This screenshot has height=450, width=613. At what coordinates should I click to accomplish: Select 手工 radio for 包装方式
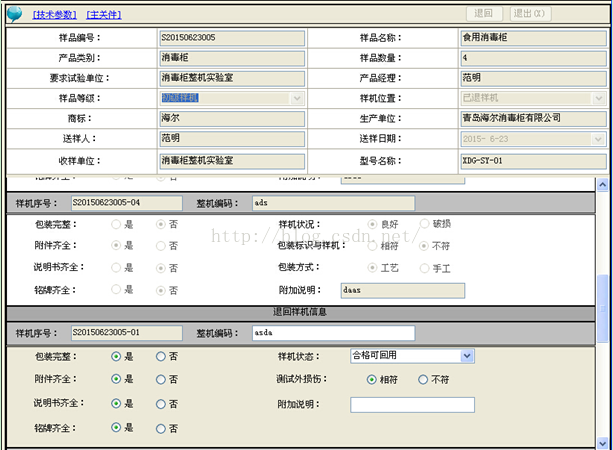[425, 268]
